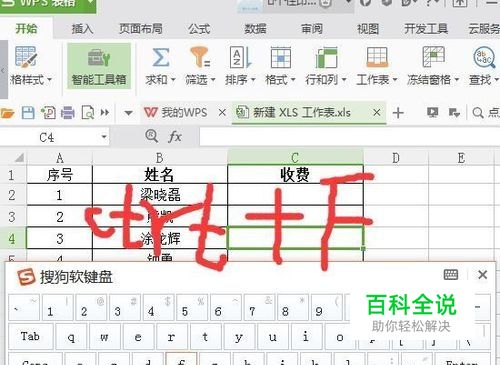Image resolution: width=500 pixels, height=365 pixels.
Task: Tap the 8 key on soft keyboard
Action: (x=292, y=306)
